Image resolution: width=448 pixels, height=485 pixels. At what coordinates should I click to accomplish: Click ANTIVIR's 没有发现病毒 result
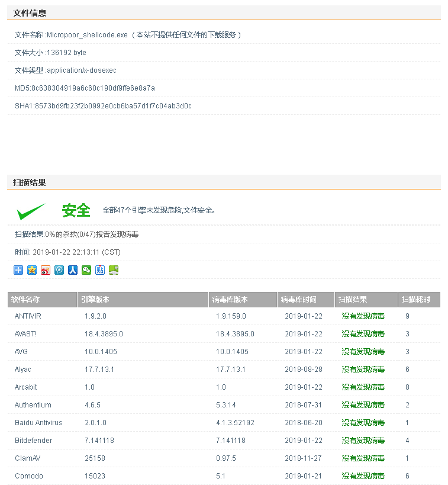tap(363, 316)
